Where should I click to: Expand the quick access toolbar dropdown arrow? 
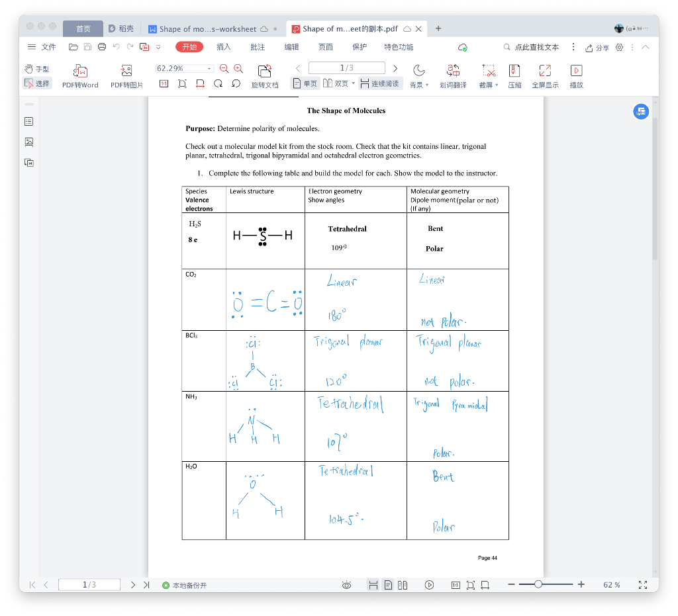coord(158,47)
